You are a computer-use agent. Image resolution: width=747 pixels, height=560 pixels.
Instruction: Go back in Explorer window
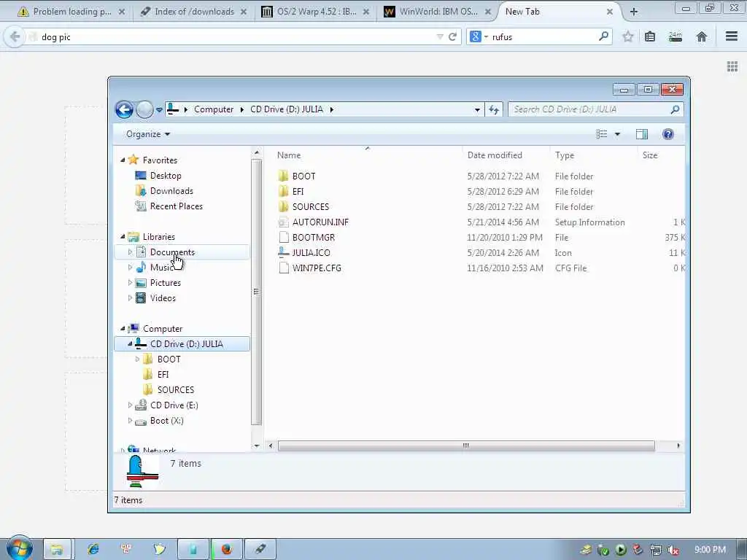point(124,109)
